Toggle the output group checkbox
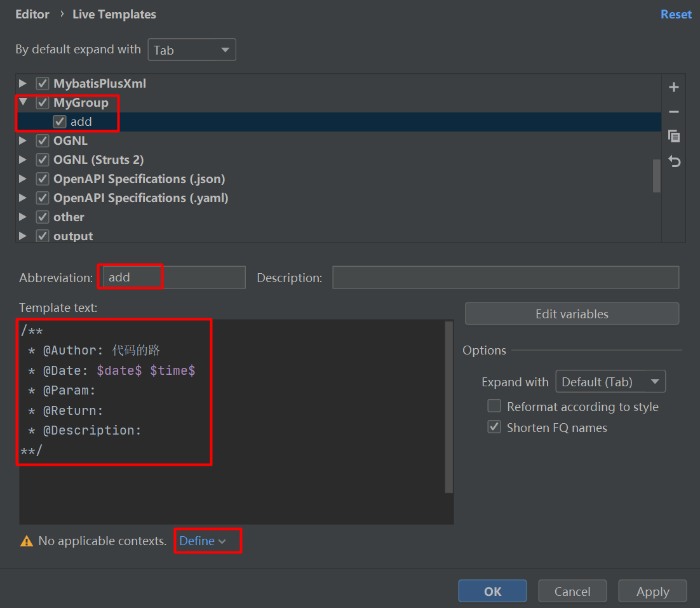Image resolution: width=700 pixels, height=608 pixels. 43,236
